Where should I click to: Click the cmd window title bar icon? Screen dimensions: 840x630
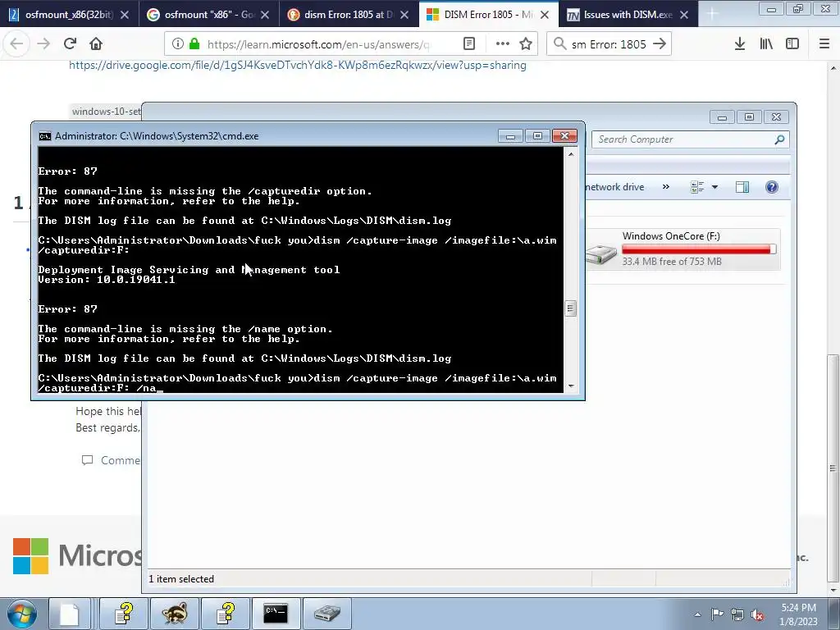click(45, 136)
